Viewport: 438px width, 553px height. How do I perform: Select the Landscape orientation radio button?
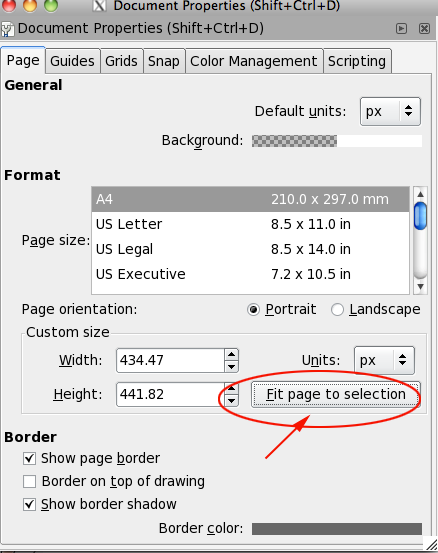pyautogui.click(x=337, y=310)
